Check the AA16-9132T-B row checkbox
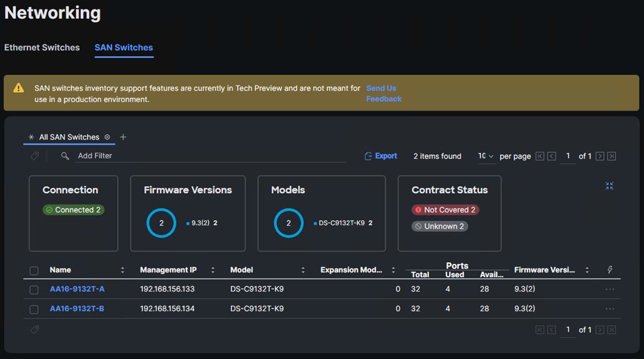This screenshot has width=644, height=359. pyautogui.click(x=34, y=309)
